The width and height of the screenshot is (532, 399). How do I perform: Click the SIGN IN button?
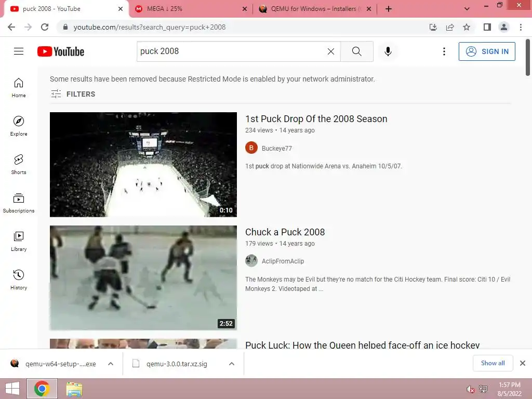tap(487, 51)
